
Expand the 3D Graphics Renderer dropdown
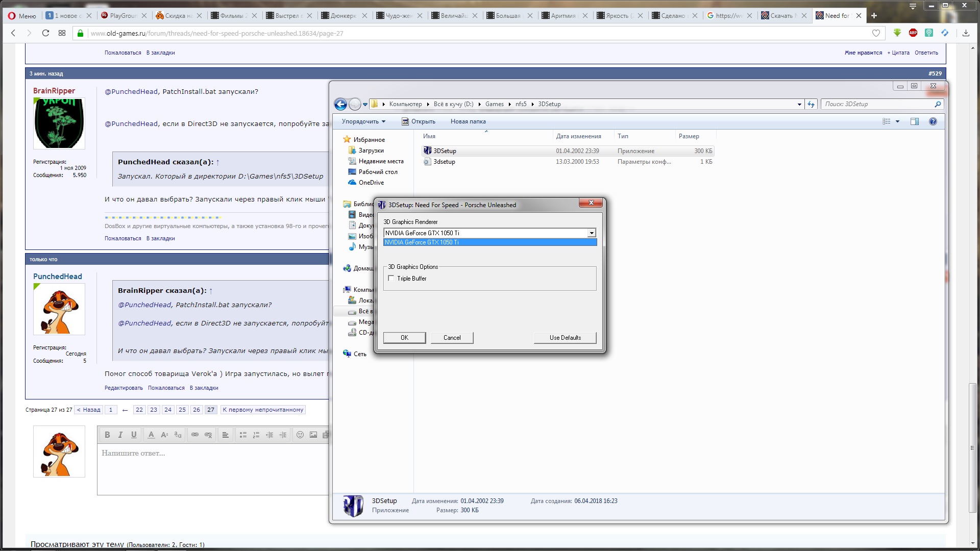pyautogui.click(x=591, y=233)
